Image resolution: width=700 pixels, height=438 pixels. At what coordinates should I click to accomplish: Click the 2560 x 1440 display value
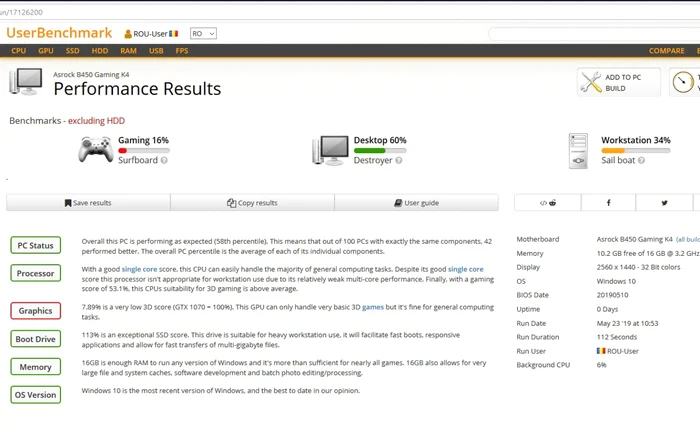pos(638,267)
